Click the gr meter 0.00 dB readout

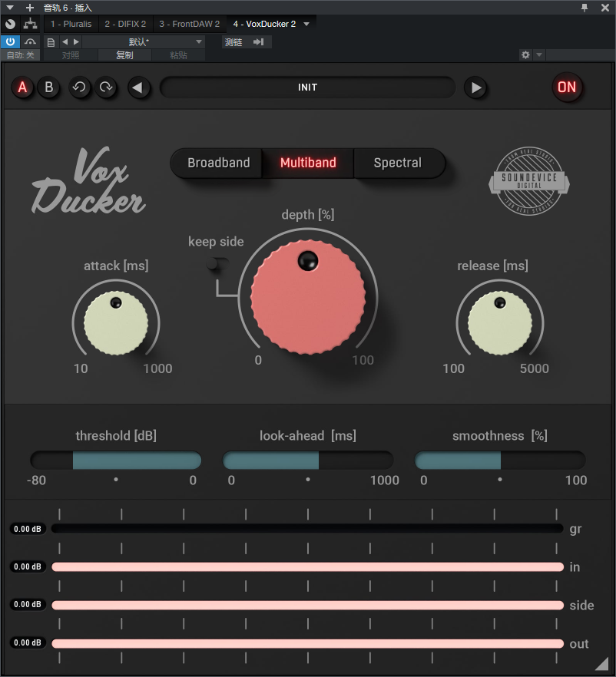click(28, 529)
